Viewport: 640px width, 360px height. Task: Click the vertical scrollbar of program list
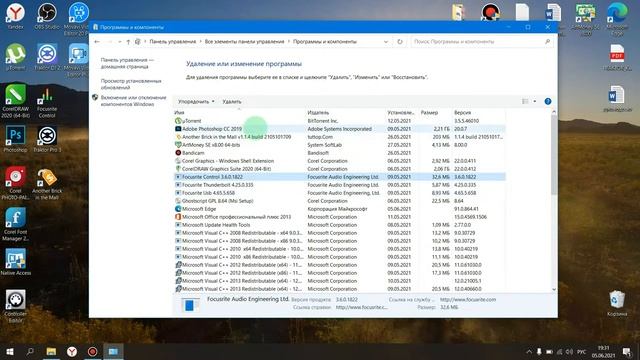pyautogui.click(x=554, y=155)
